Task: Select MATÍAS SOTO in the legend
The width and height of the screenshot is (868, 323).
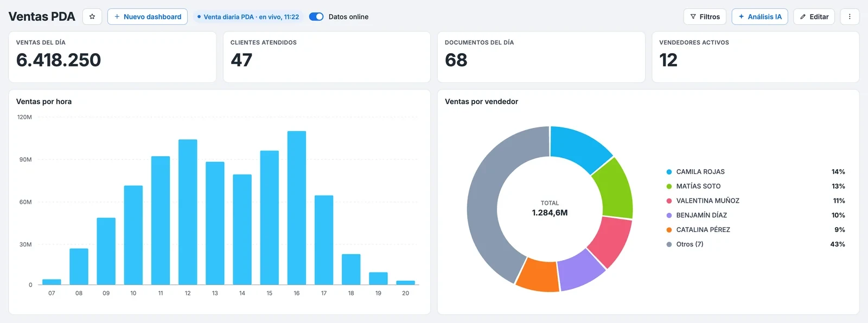Action: tap(698, 186)
